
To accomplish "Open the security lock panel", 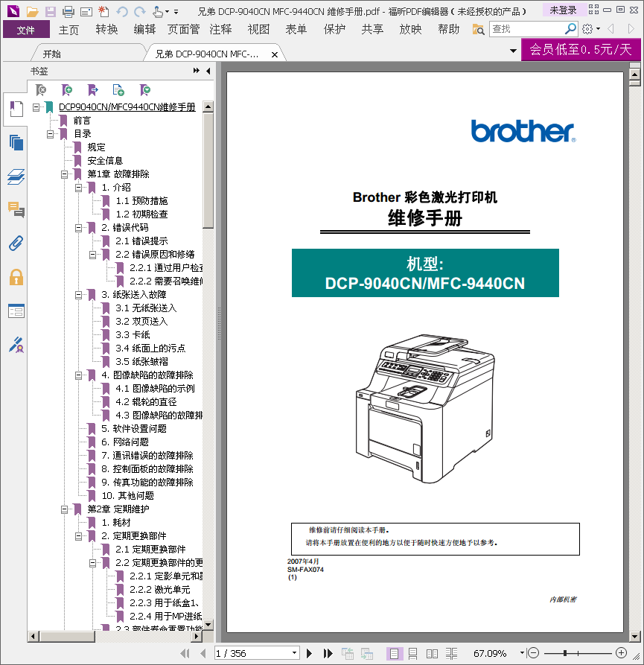I will [16, 277].
